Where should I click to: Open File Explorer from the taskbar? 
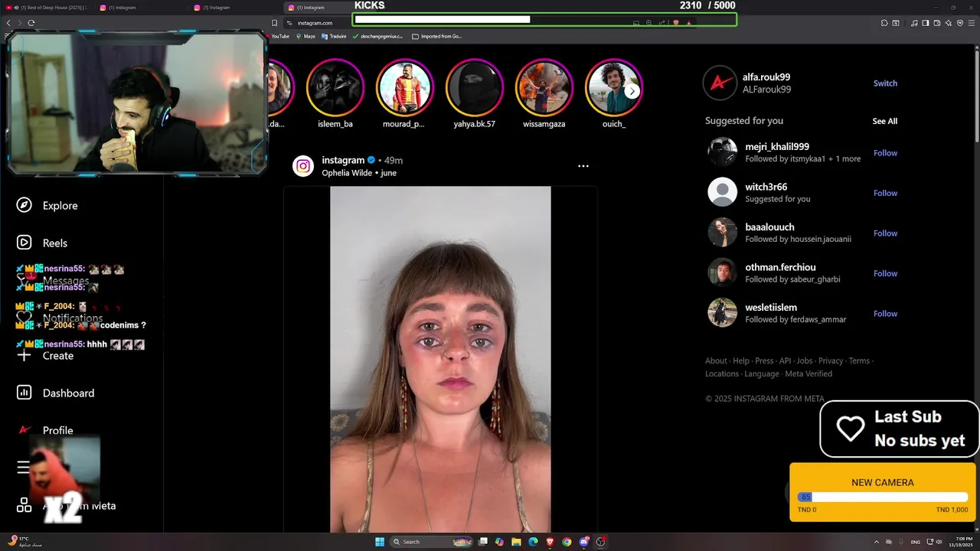click(517, 542)
